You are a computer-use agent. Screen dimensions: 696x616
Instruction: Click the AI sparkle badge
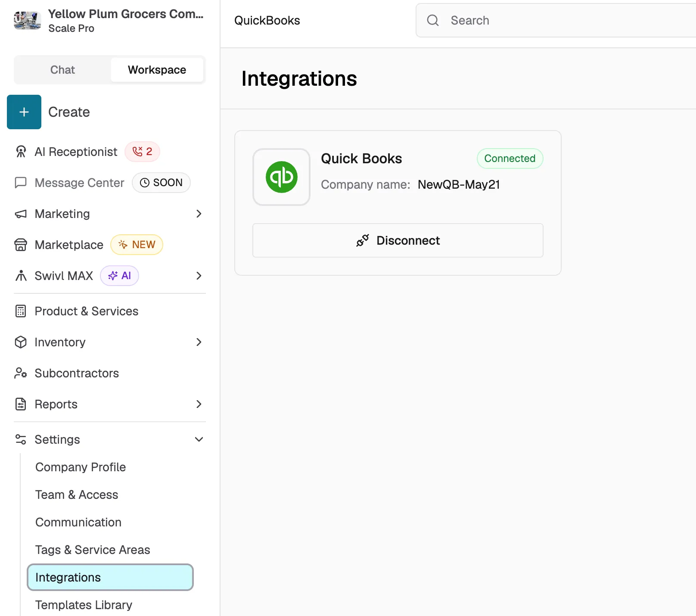[x=119, y=276]
